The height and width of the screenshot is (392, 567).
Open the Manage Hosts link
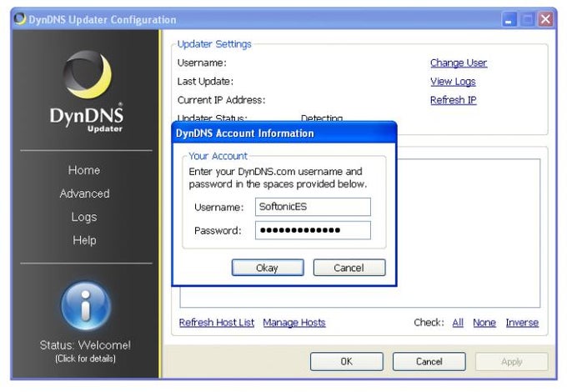(294, 322)
